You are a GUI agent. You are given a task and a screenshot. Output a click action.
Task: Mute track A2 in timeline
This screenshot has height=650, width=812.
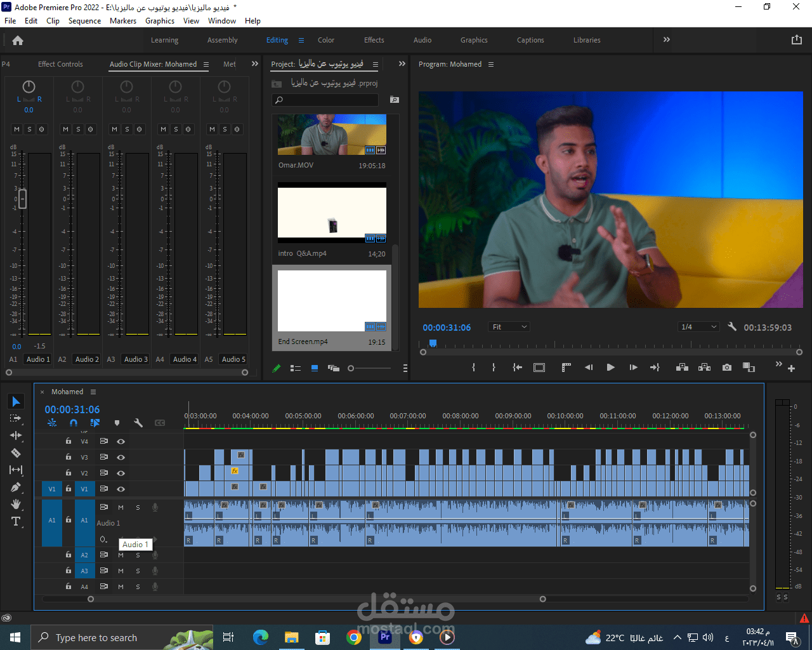point(121,555)
